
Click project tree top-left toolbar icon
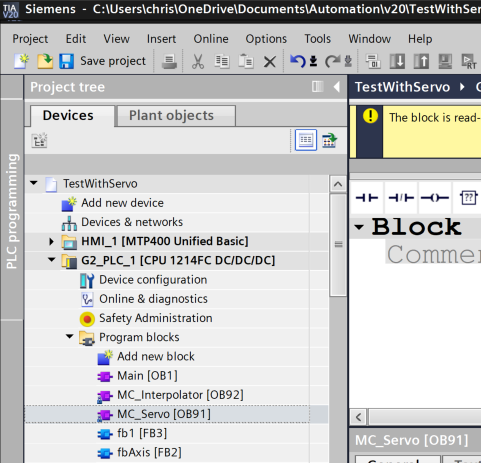(39, 140)
